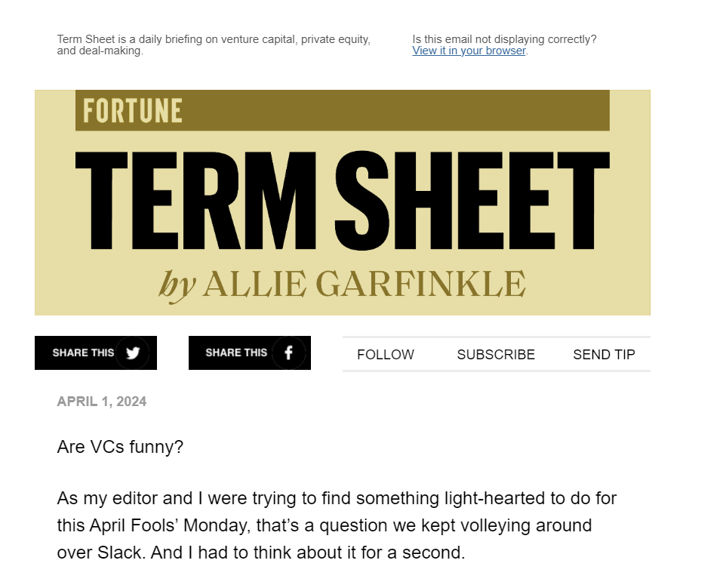726x588 pixels.
Task: Click the 'Are VCs funny?' line
Action: coord(120,447)
